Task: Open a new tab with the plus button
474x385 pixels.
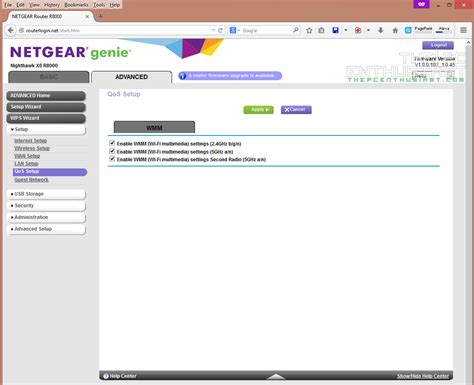Action: pos(100,16)
